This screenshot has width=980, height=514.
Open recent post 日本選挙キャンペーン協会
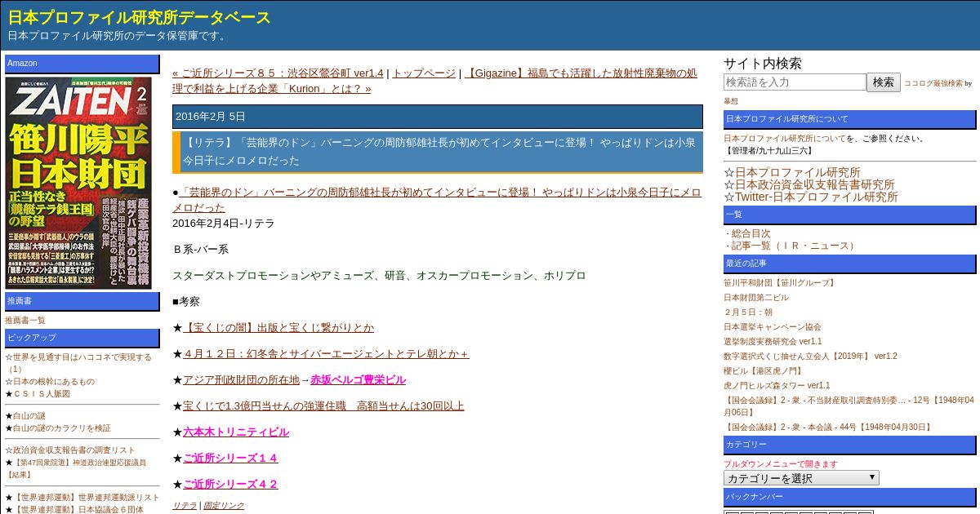(x=773, y=327)
